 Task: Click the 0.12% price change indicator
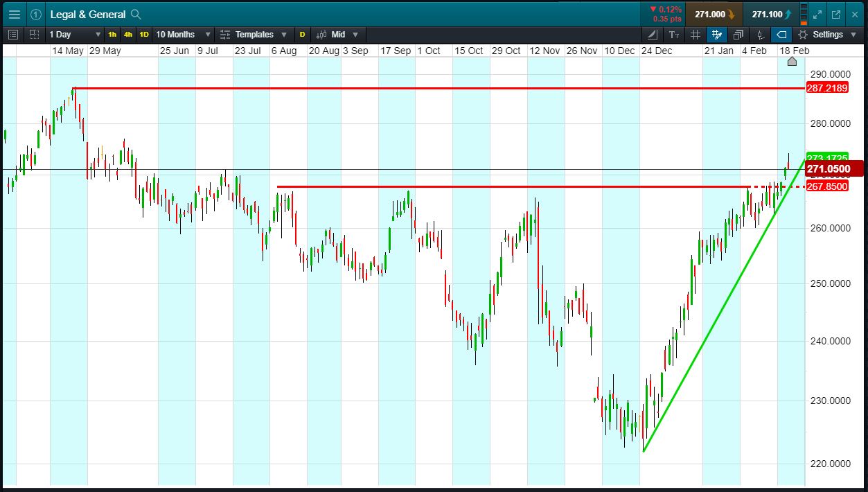tap(666, 10)
